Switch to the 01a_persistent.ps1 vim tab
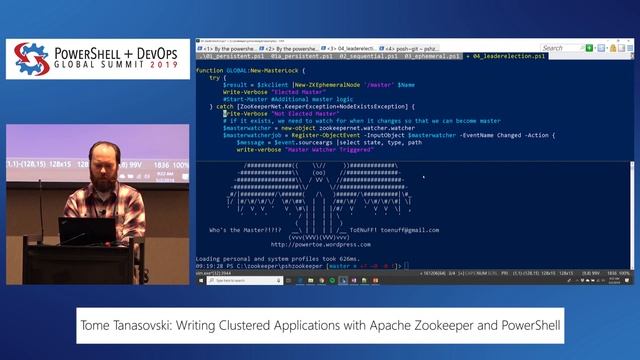Screen dimensions: 640x360 tap(302, 56)
